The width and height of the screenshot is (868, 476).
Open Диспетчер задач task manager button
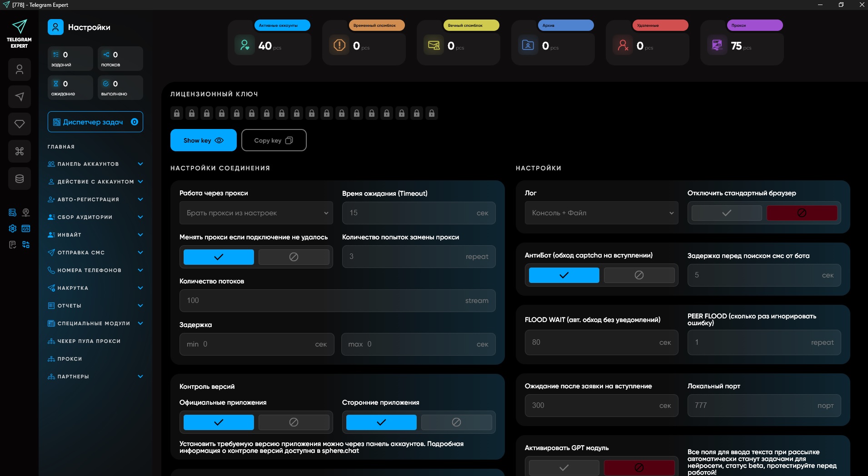(95, 122)
